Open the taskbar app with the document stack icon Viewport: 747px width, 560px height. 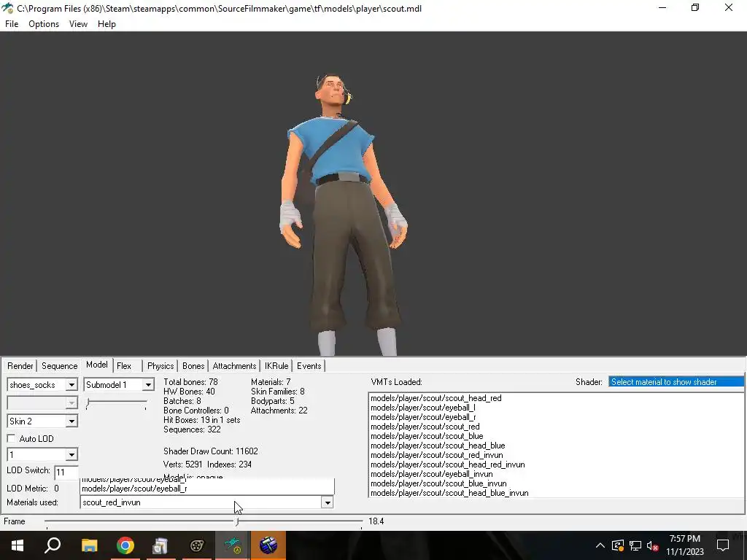(160, 545)
